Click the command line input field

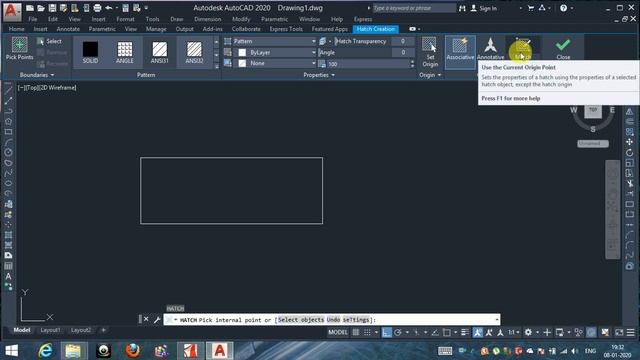331,320
